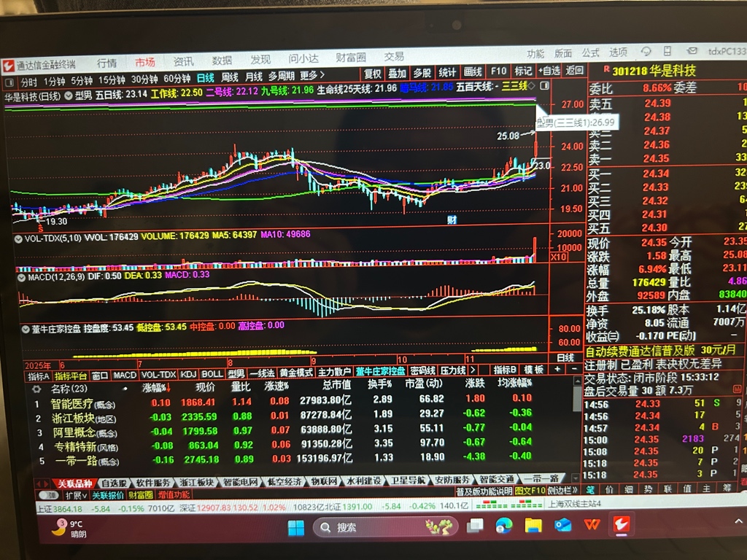Switch to 软件服务 sector tab
This screenshot has height=560, width=747.
152,483
